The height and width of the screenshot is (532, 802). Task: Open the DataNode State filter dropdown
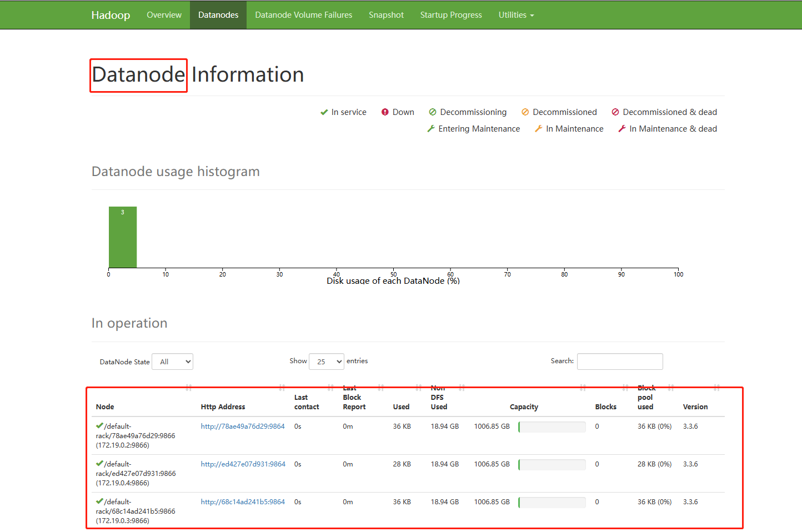coord(172,362)
